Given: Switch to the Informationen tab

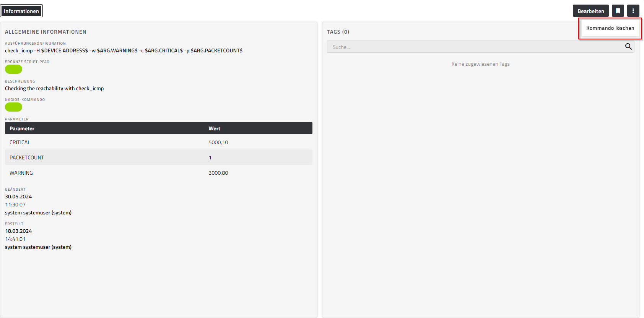Looking at the screenshot, I should coord(21,11).
